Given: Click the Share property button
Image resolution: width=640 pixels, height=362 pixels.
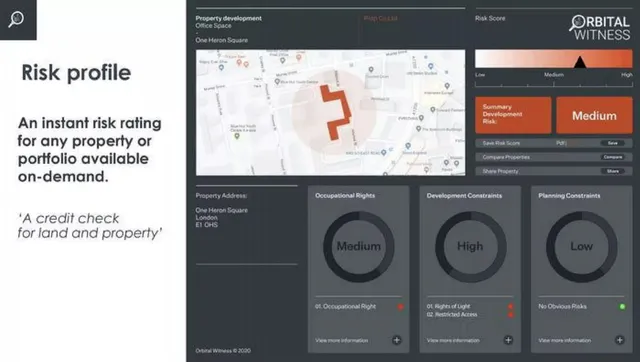Looking at the screenshot, I should 613,171.
